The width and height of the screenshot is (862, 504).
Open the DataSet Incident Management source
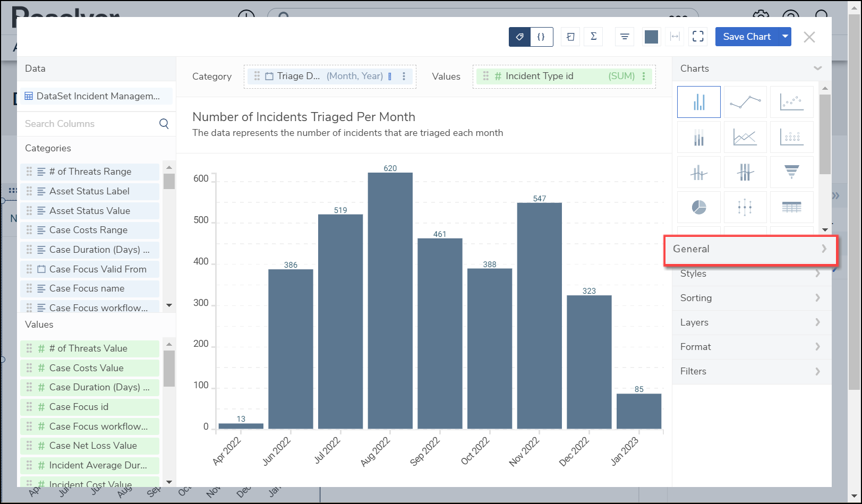[x=95, y=96]
